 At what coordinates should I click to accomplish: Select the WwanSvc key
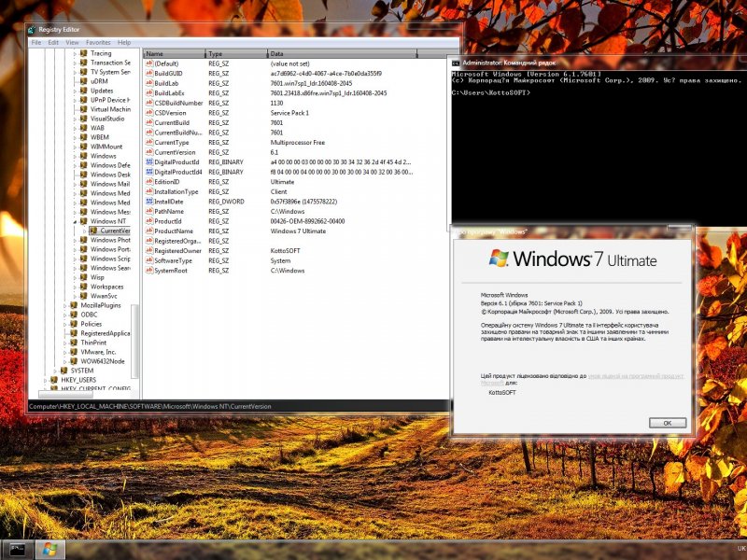[104, 296]
